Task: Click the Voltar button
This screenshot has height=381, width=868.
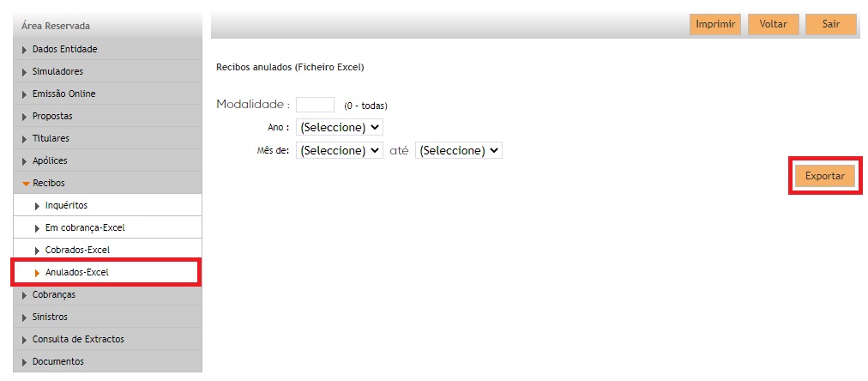Action: pyautogui.click(x=774, y=24)
